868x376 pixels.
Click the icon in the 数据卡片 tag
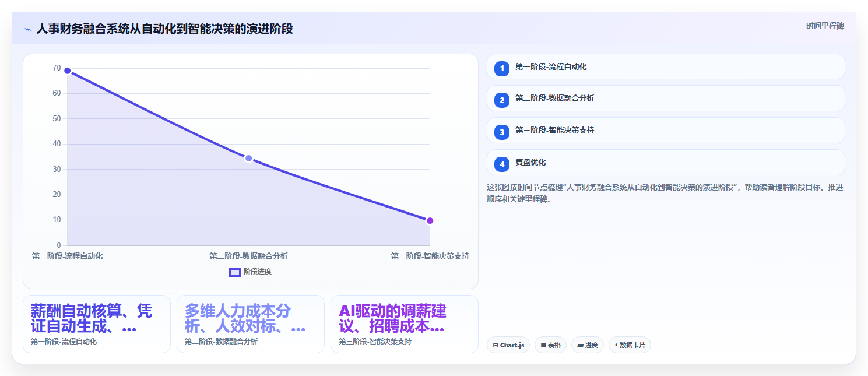tap(616, 345)
